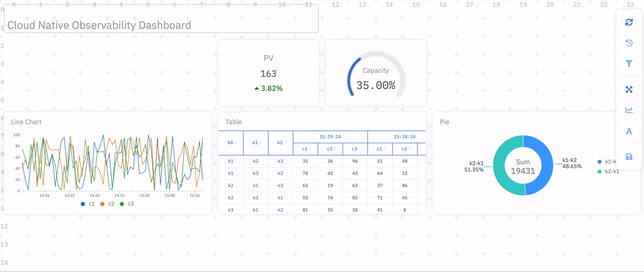Click table cell with value 36
This screenshot has width=644, height=272.
point(330,161)
